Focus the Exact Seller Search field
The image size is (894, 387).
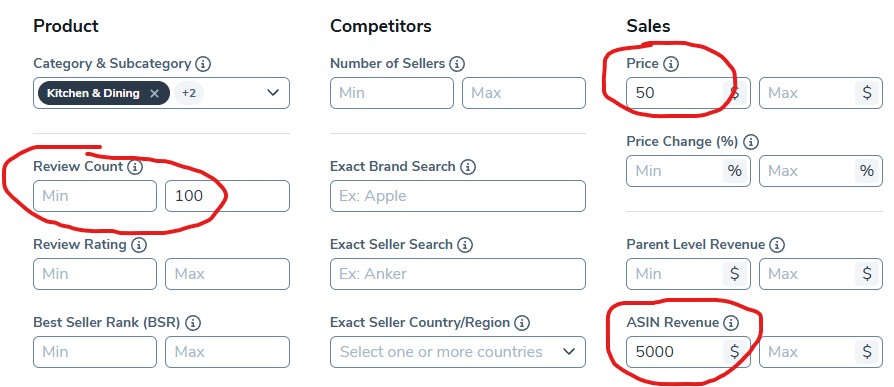click(458, 274)
